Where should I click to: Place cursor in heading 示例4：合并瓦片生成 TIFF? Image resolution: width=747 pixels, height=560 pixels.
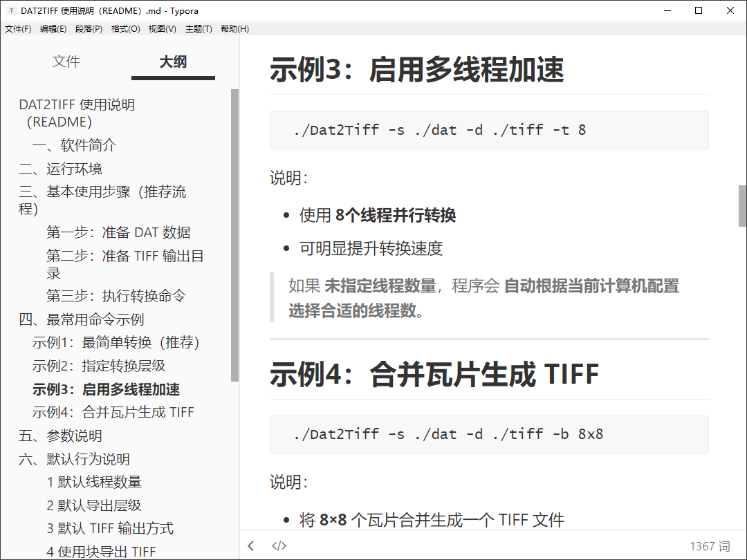434,374
